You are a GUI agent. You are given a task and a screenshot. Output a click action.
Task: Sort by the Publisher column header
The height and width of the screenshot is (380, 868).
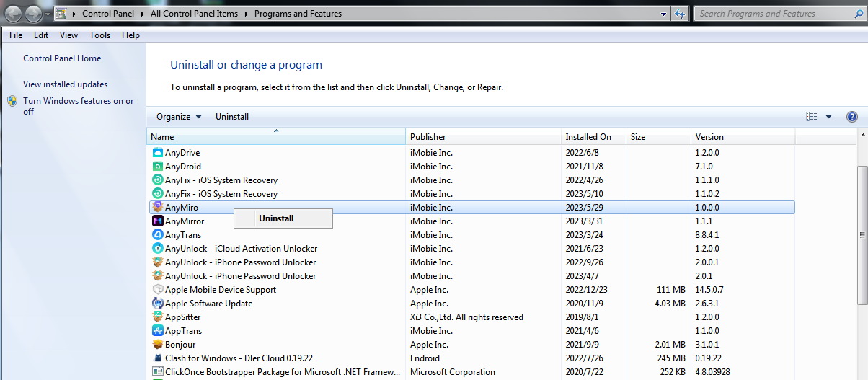(x=484, y=137)
